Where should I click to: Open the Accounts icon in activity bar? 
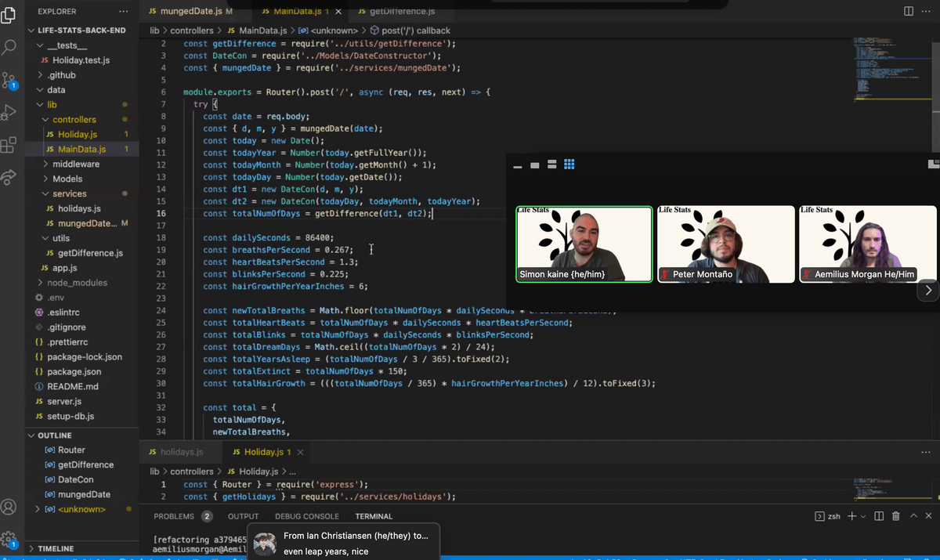[9, 507]
